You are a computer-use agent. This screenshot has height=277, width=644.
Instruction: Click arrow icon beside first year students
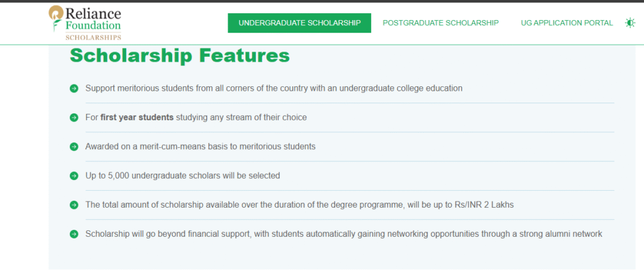74,118
